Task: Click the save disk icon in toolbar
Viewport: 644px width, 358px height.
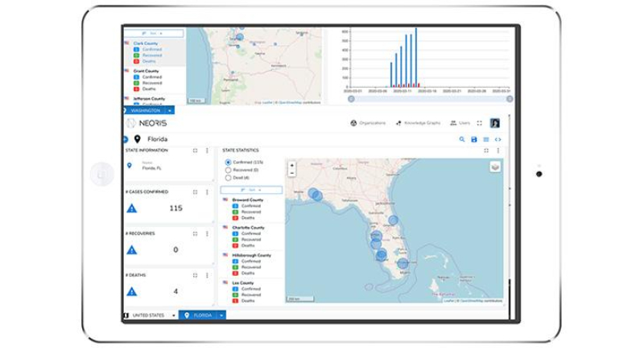Action: [x=474, y=140]
